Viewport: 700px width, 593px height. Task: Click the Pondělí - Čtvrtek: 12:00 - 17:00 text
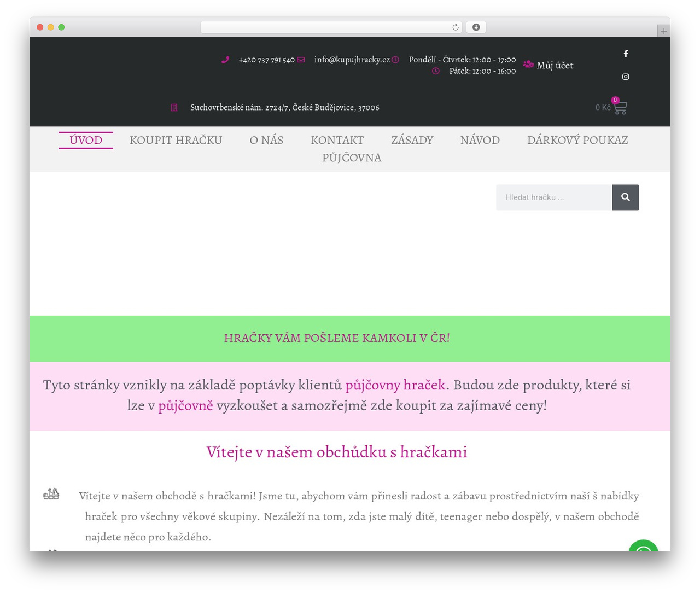[462, 60]
